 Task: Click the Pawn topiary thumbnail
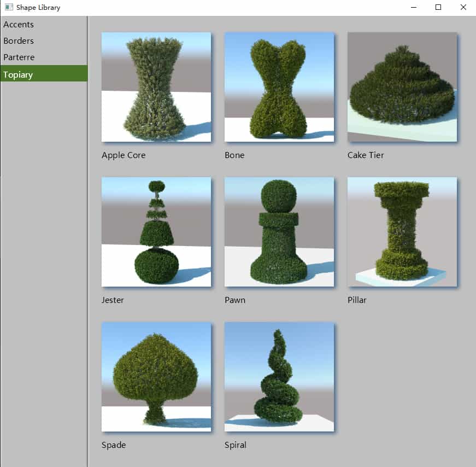click(279, 232)
